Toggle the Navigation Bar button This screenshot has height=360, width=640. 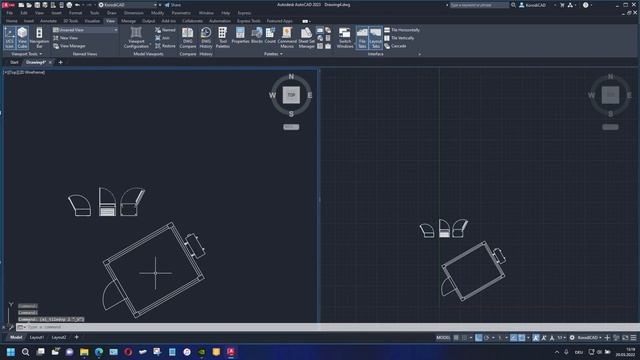pos(39,38)
